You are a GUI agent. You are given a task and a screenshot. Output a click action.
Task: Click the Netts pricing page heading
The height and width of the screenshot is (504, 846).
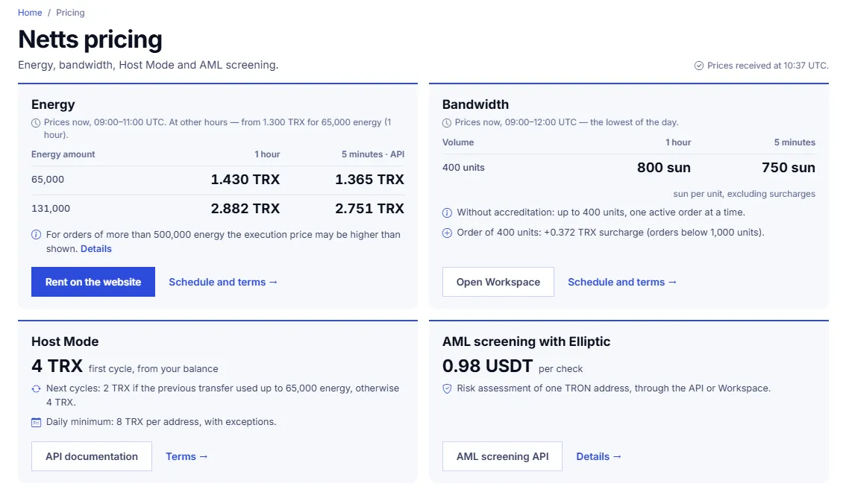click(90, 40)
